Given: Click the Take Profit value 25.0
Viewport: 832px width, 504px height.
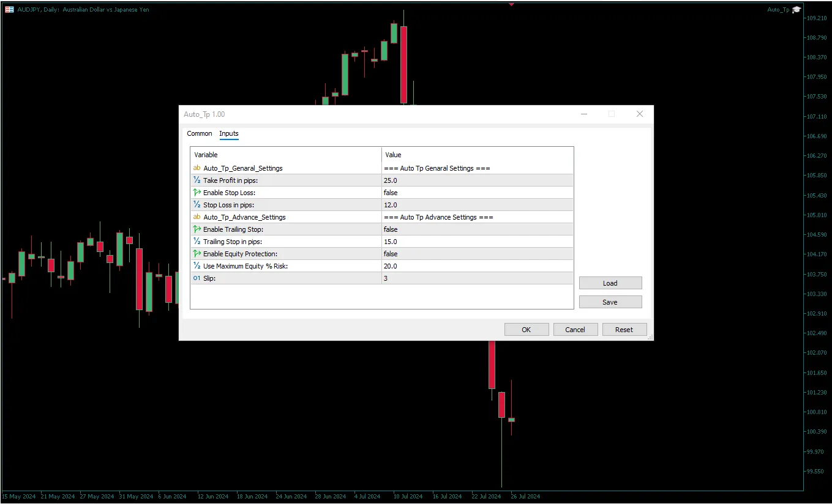Looking at the screenshot, I should 391,180.
